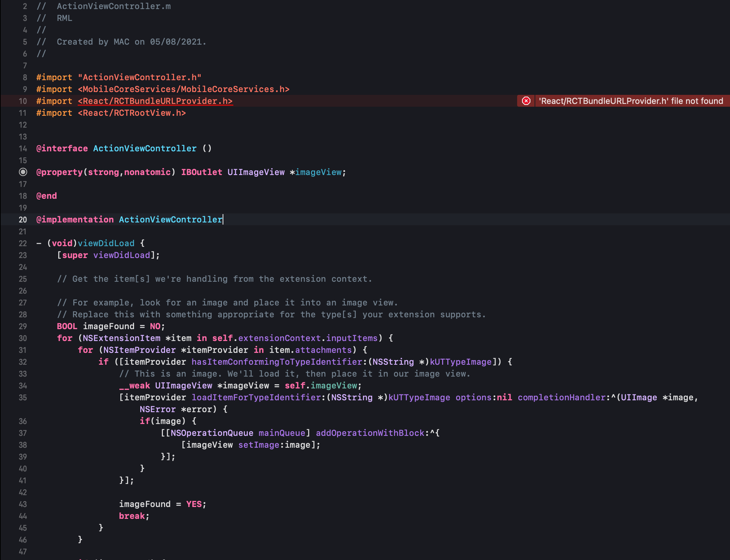This screenshot has width=730, height=560.
Task: Click the "ActionViewController.h" import string
Action: point(140,77)
